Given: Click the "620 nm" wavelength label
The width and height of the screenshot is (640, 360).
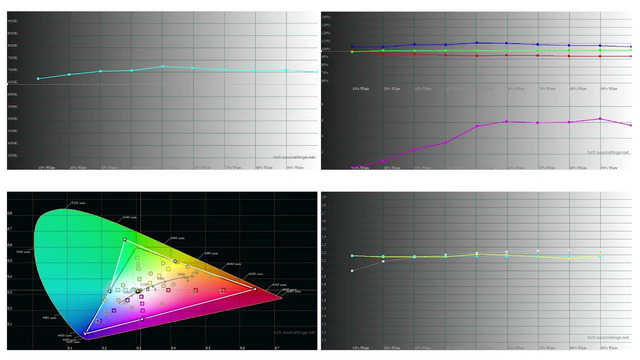Looking at the screenshot, I should tap(256, 274).
